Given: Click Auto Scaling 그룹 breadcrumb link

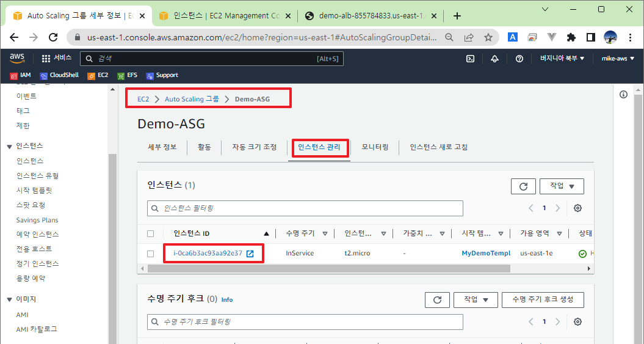Looking at the screenshot, I should coord(192,99).
